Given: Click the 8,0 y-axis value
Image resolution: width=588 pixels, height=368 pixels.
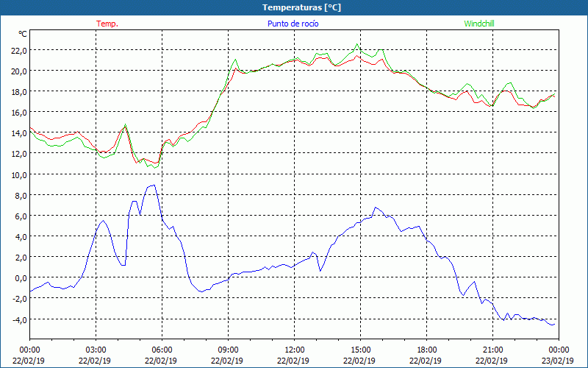Looking at the screenshot, I should click(x=21, y=195).
